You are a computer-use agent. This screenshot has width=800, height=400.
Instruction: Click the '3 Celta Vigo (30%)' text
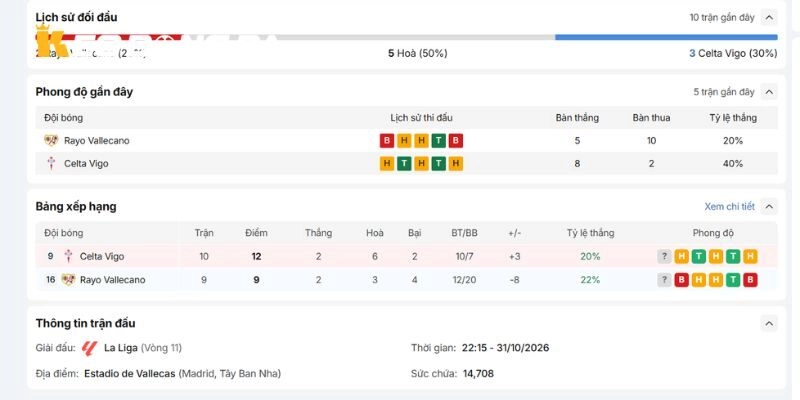[733, 53]
